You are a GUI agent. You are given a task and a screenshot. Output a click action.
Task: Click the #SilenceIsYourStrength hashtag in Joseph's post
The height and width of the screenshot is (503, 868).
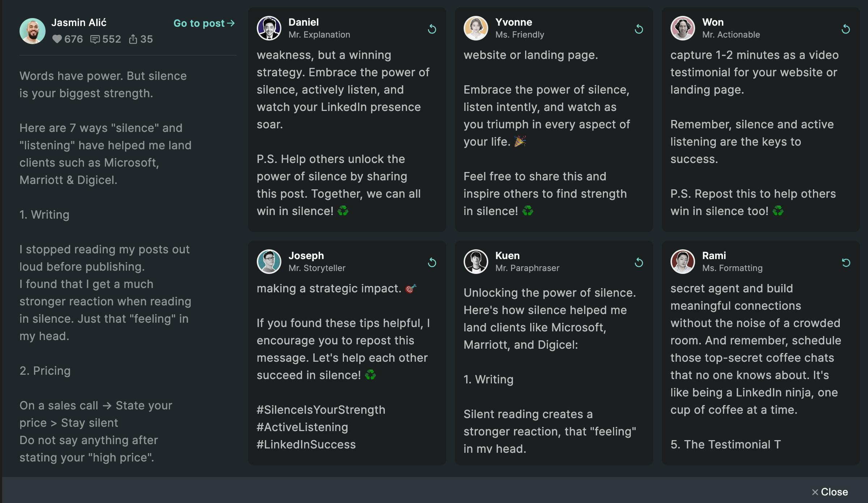pyautogui.click(x=321, y=410)
